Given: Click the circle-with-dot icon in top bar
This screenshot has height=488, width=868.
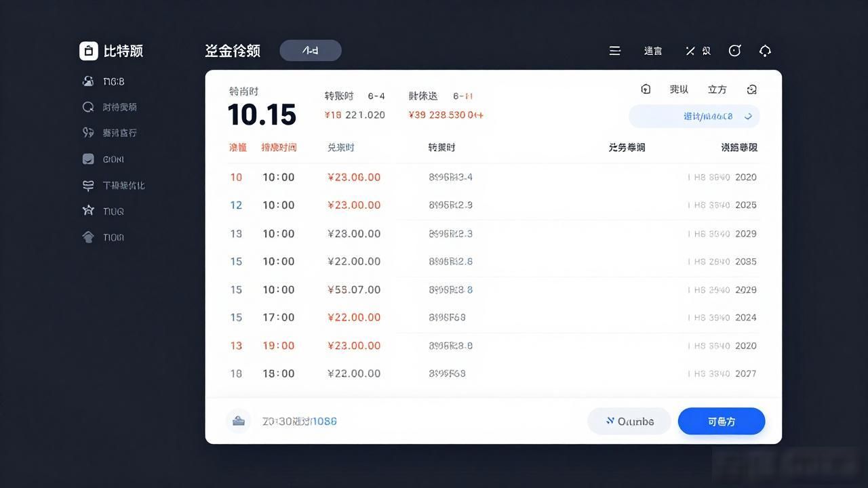Looking at the screenshot, I should point(734,51).
